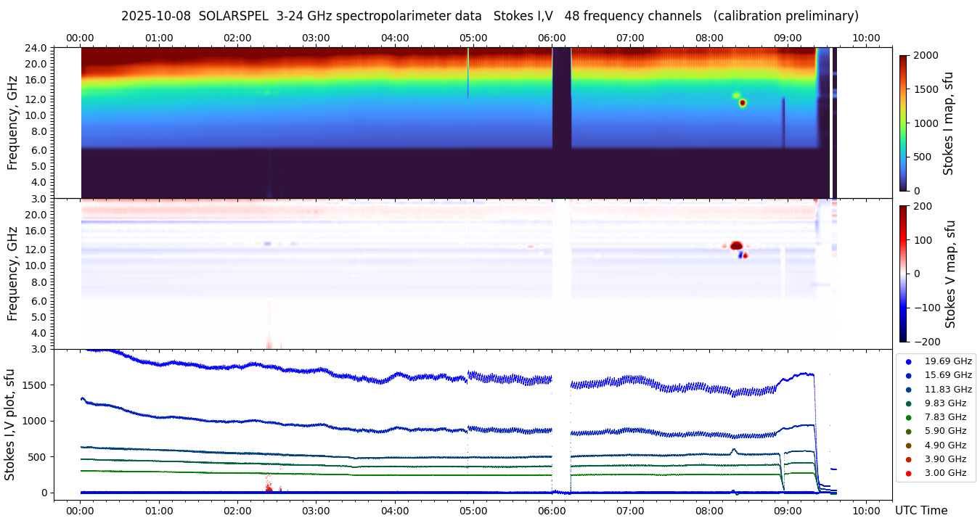
Task: Click the 3.90 GHz legend text label
Action: coord(945,459)
